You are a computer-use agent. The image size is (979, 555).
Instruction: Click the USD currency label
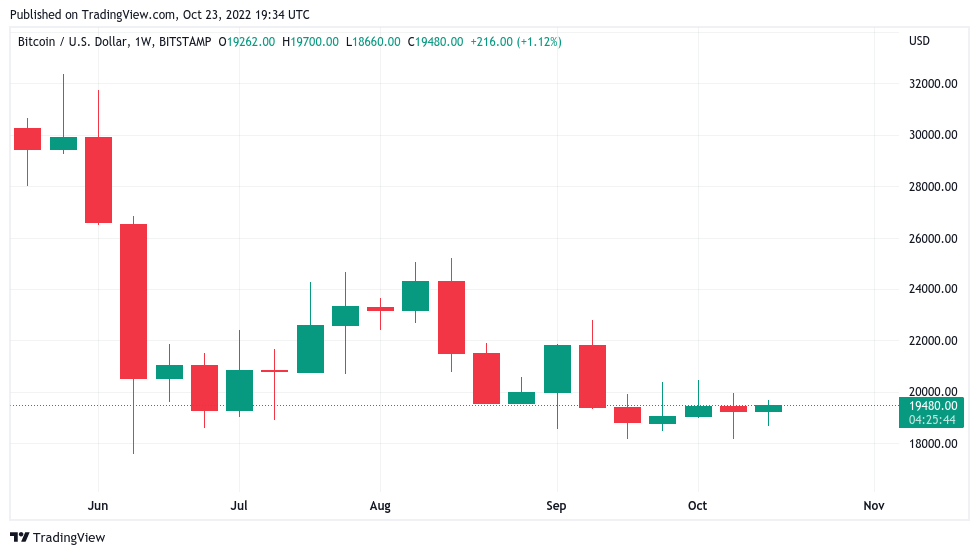[x=918, y=41]
